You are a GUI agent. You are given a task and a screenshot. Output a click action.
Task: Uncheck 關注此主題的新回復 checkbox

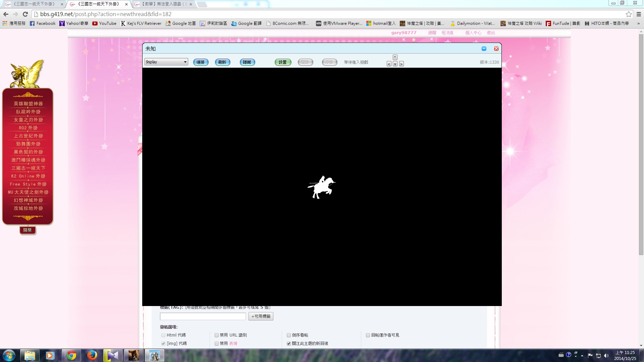pos(289,344)
